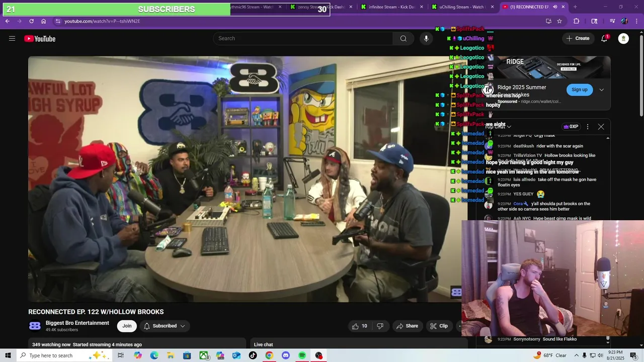Image resolution: width=644 pixels, height=362 pixels.
Task: Open Spotify from the taskbar
Action: click(302, 355)
